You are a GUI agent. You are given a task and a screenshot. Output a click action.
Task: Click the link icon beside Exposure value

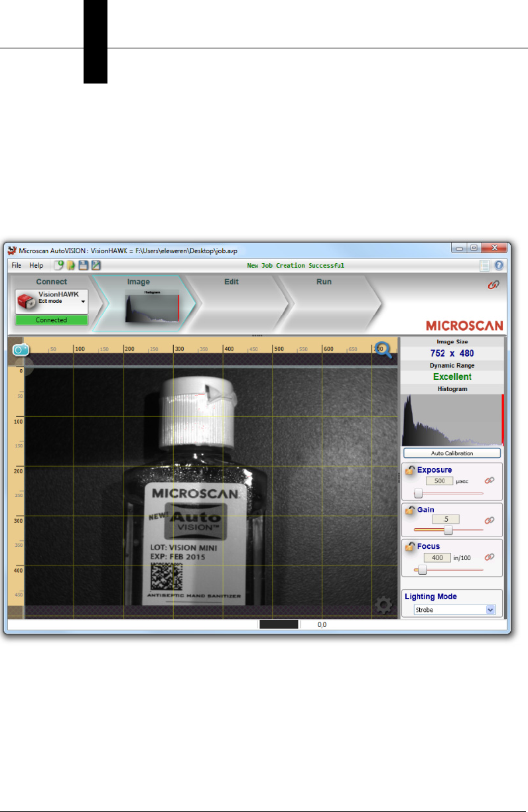pyautogui.click(x=490, y=481)
